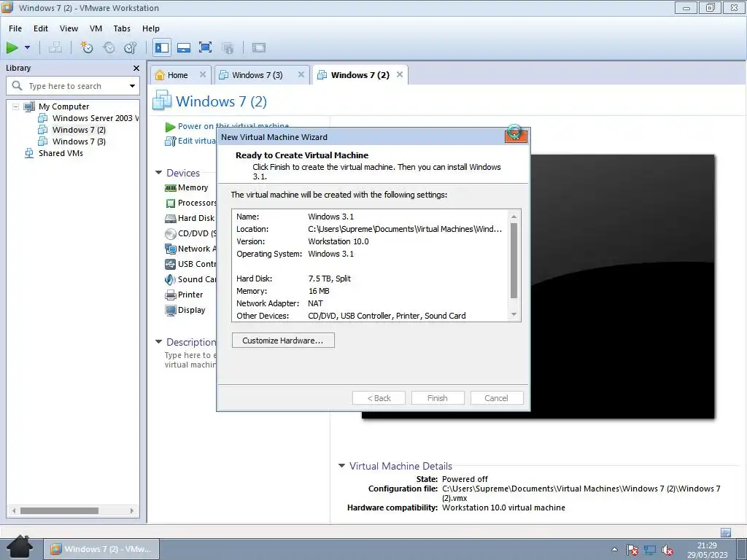Click the VMware status bar icon bottom-right
This screenshot has width=747, height=560.
(x=726, y=532)
